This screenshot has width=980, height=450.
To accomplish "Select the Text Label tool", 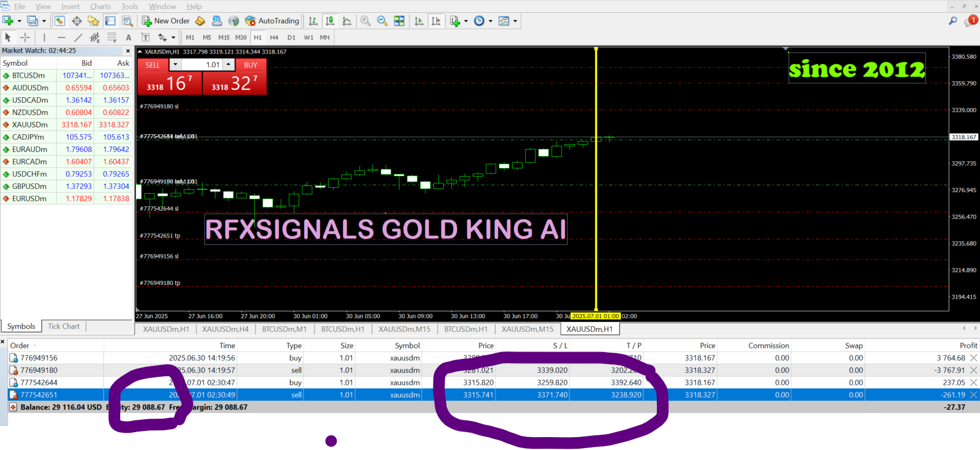I will pos(145,38).
